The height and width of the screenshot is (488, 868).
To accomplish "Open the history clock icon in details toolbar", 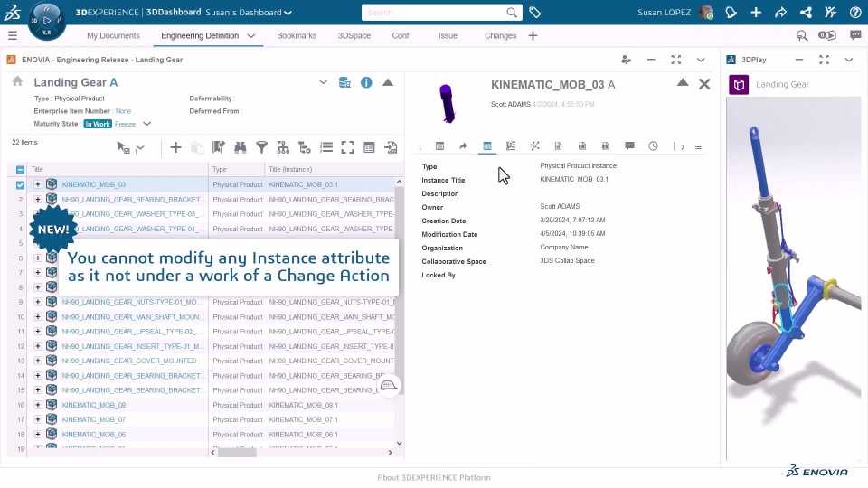I will [x=653, y=146].
